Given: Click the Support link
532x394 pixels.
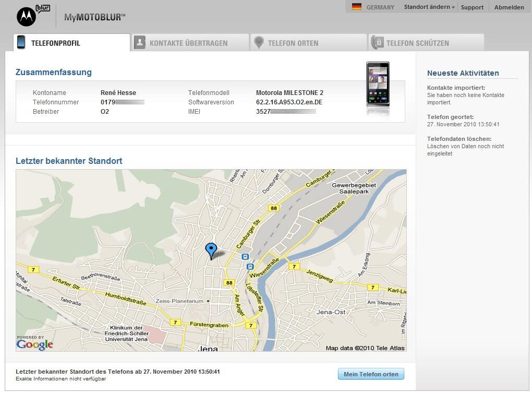Looking at the screenshot, I should tap(472, 7).
